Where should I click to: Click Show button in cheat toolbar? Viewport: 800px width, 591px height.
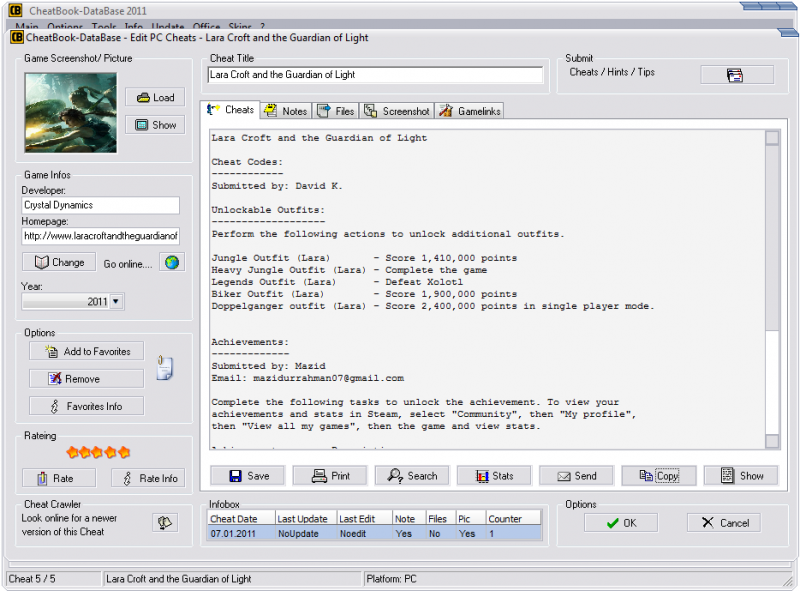tap(741, 476)
